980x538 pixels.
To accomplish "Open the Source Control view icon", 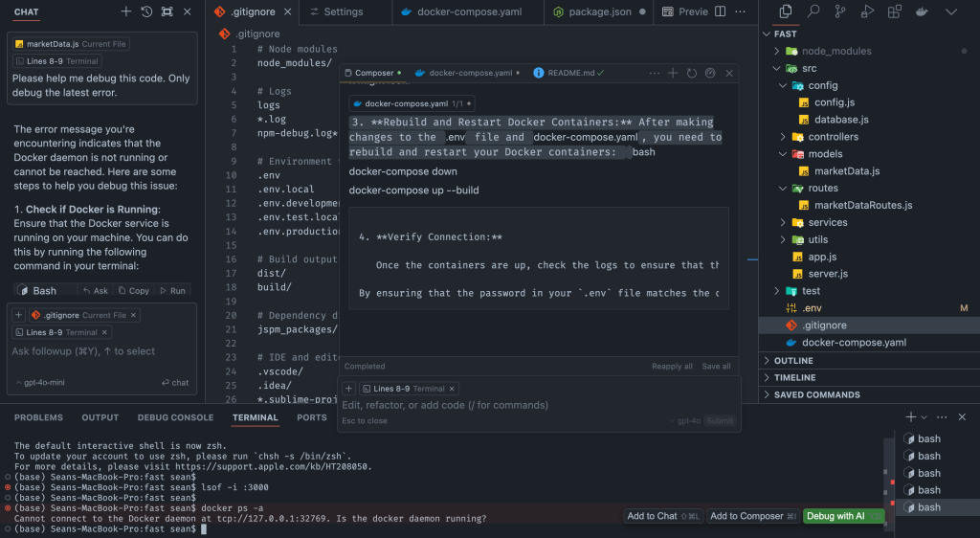I will tap(840, 11).
